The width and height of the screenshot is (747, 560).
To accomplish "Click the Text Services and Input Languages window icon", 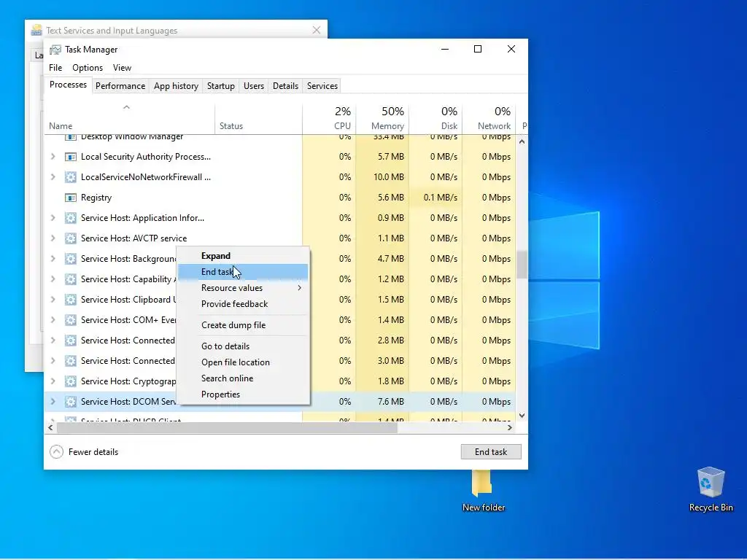I will tap(36, 31).
